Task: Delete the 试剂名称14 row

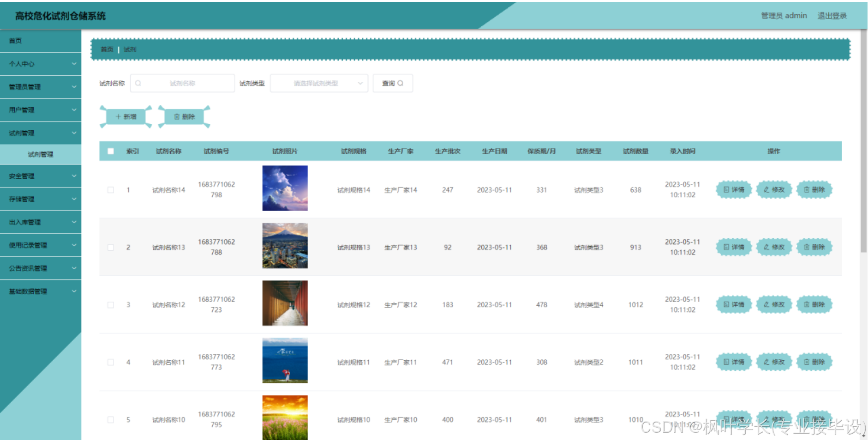Action: (x=814, y=190)
